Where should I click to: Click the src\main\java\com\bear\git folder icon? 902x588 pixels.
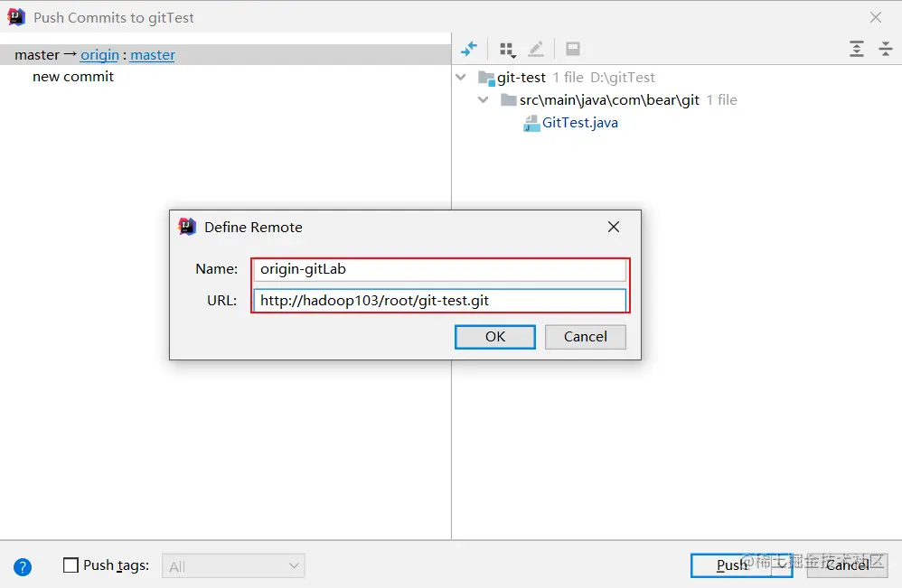(509, 100)
